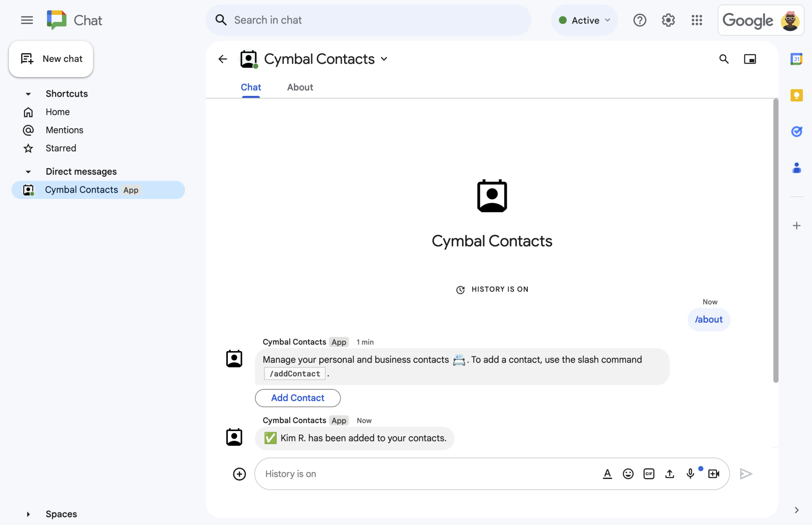Click the upload attachment icon

[669, 473]
